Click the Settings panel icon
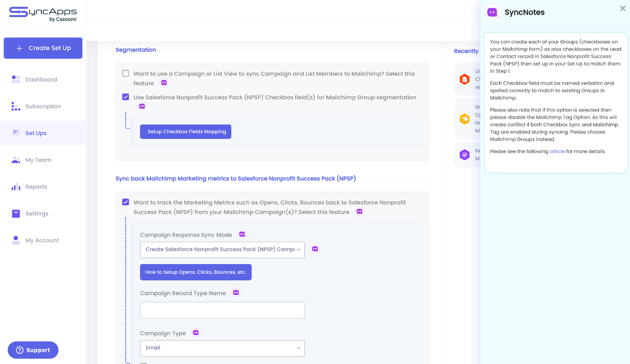630x364 pixels. pyautogui.click(x=16, y=213)
